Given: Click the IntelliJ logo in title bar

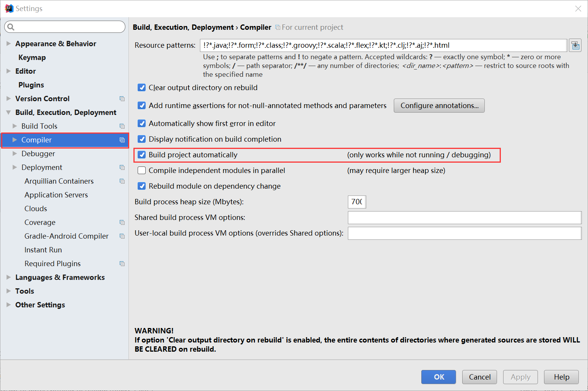Looking at the screenshot, I should point(9,8).
